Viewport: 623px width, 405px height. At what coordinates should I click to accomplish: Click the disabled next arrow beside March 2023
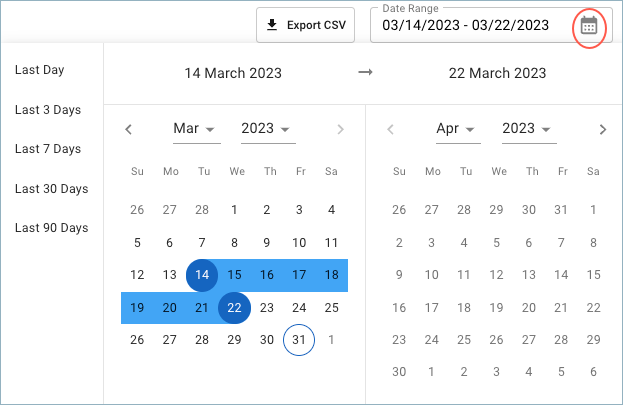[x=341, y=130]
